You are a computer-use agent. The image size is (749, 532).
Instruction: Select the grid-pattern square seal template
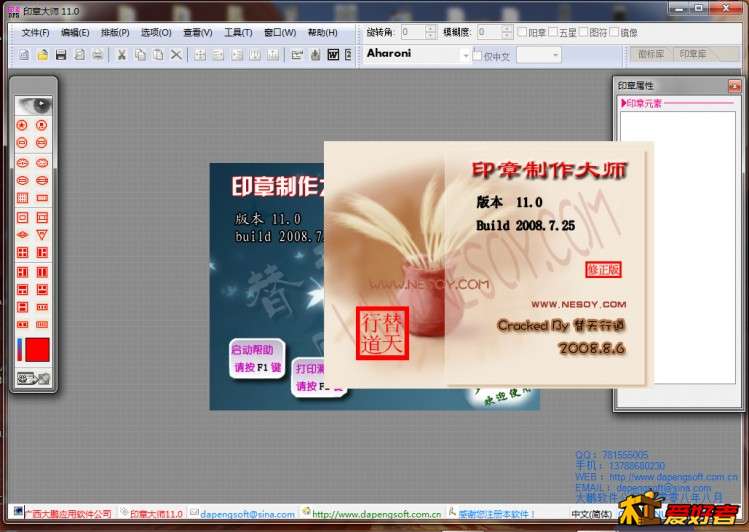tap(22, 198)
